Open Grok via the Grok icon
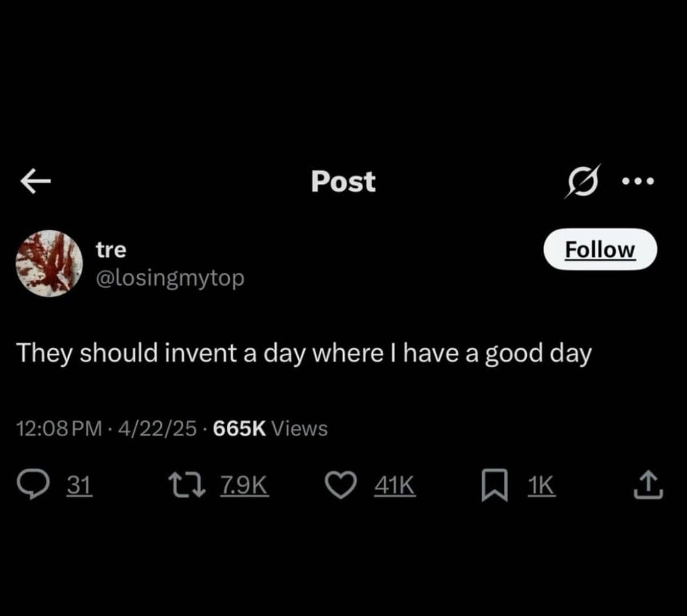 coord(583,181)
